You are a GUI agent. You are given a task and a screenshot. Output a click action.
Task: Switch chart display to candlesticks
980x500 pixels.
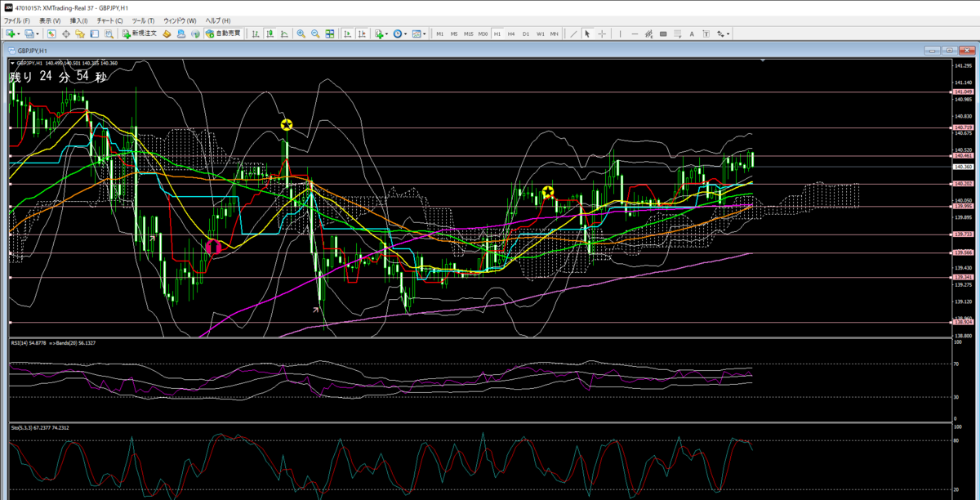[x=269, y=33]
